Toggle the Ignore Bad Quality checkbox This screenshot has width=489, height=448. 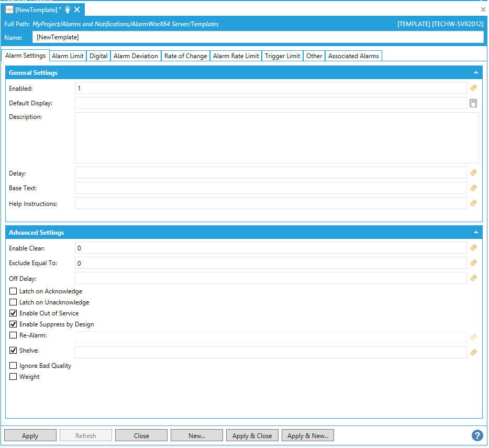14,366
